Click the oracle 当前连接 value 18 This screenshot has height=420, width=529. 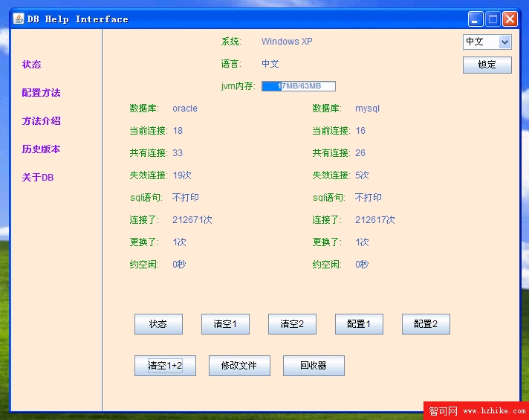click(178, 131)
